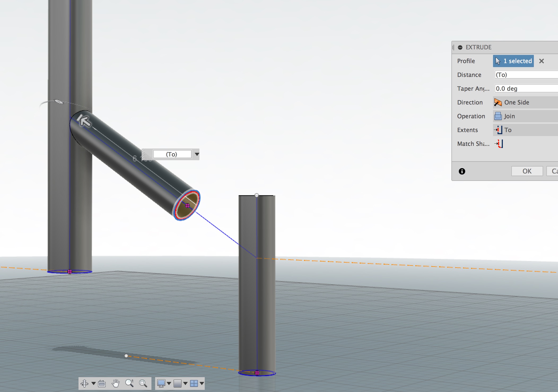Click the info icon in the Extrude dialog
This screenshot has height=392, width=558.
[x=461, y=171]
